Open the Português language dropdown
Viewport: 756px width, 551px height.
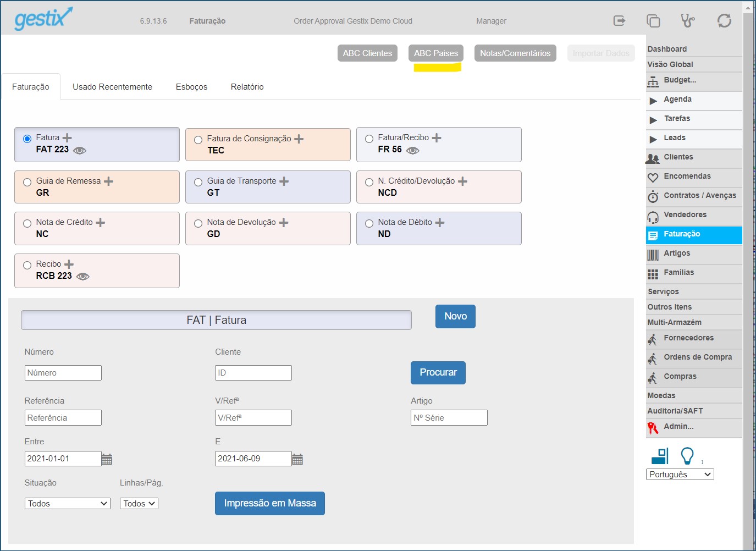click(x=680, y=475)
